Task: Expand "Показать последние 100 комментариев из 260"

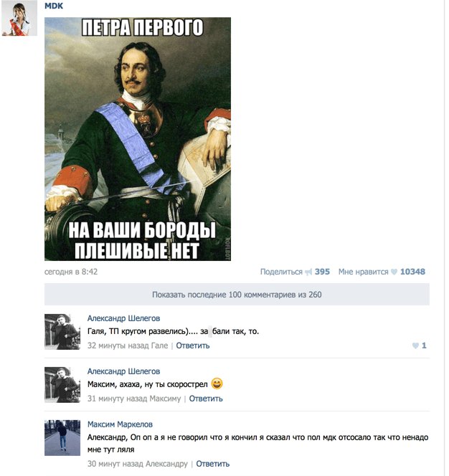Action: click(x=237, y=295)
